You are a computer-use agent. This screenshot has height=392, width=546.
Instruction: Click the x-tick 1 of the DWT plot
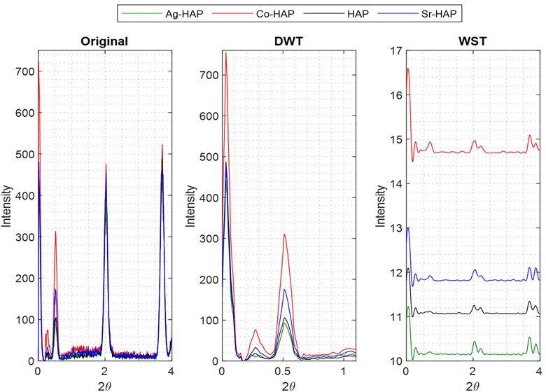click(343, 371)
